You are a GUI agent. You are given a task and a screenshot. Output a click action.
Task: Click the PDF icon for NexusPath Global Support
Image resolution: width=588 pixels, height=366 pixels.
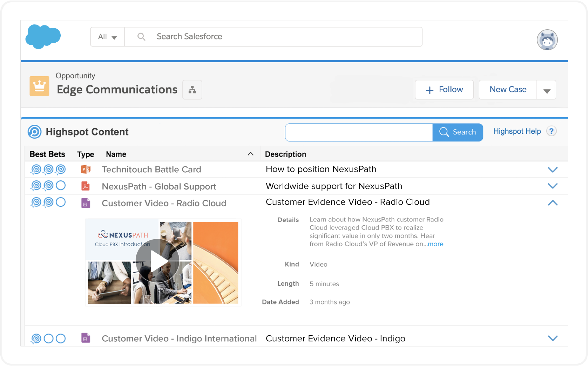(x=86, y=186)
